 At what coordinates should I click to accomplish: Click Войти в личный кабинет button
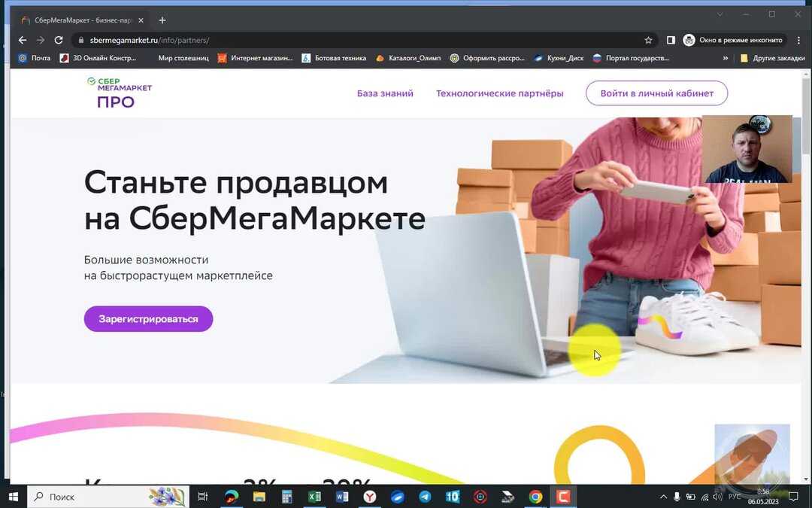point(656,93)
